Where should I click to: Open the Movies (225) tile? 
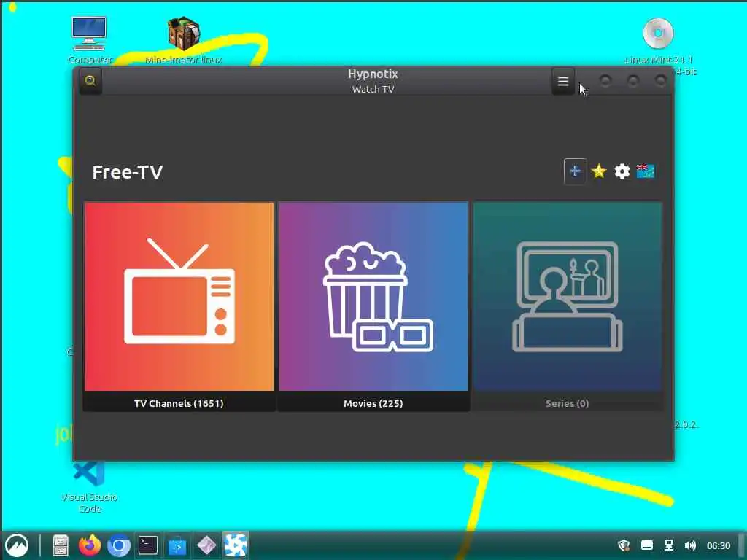click(x=373, y=306)
